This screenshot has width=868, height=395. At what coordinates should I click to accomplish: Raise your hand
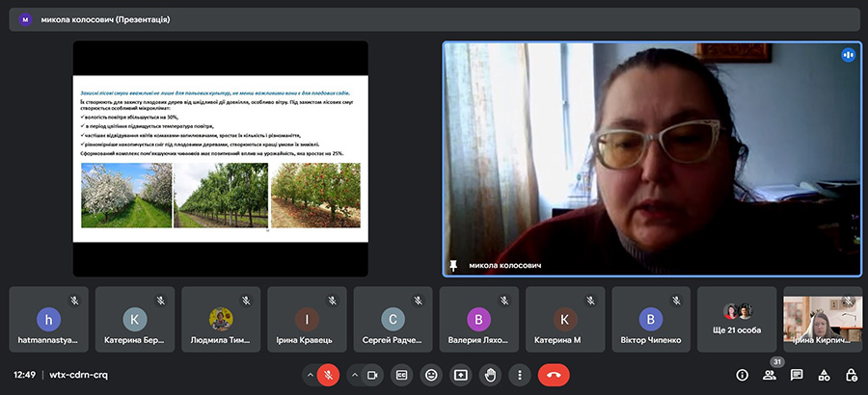(490, 375)
